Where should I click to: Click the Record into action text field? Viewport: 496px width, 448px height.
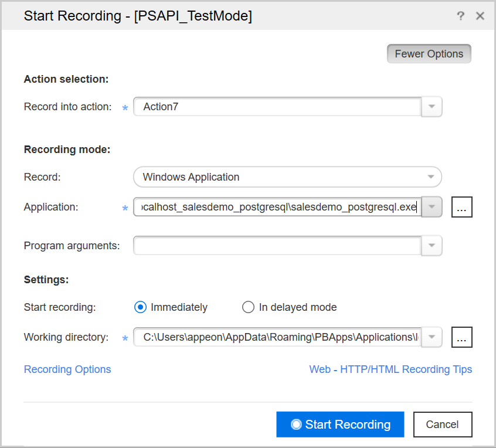tap(277, 107)
